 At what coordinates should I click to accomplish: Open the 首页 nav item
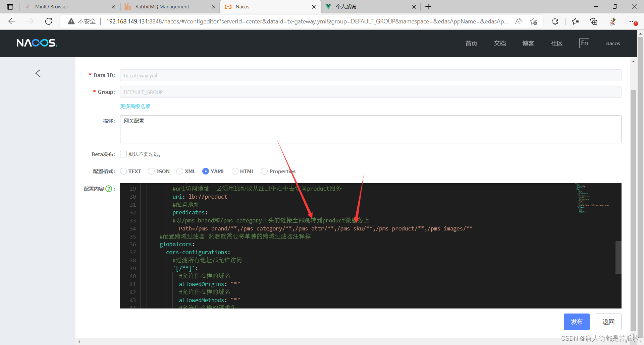coord(471,43)
